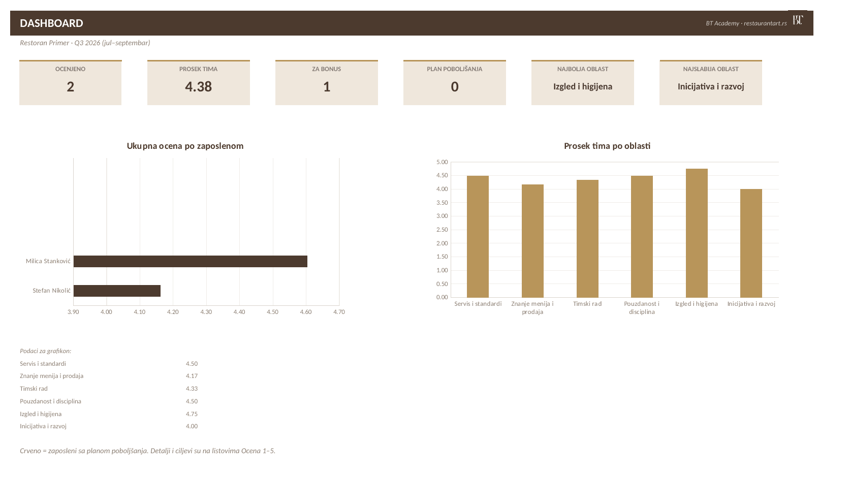Select the 'Inicijativa i razvoj' column bar

coord(751,243)
